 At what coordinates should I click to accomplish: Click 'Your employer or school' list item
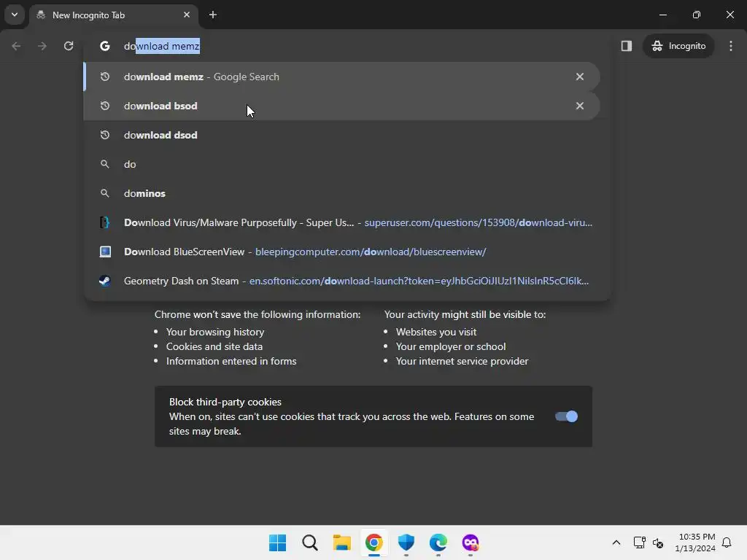[x=451, y=346]
